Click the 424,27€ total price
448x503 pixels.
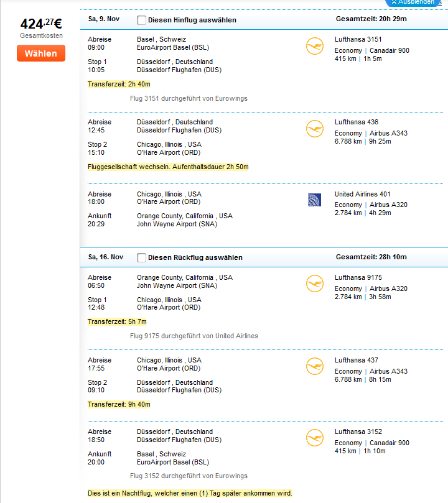tap(41, 24)
